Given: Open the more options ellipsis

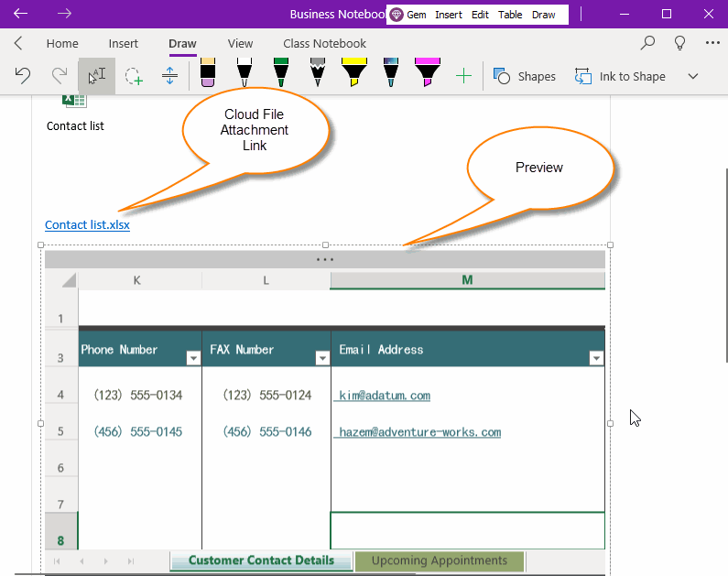Looking at the screenshot, I should (712, 43).
